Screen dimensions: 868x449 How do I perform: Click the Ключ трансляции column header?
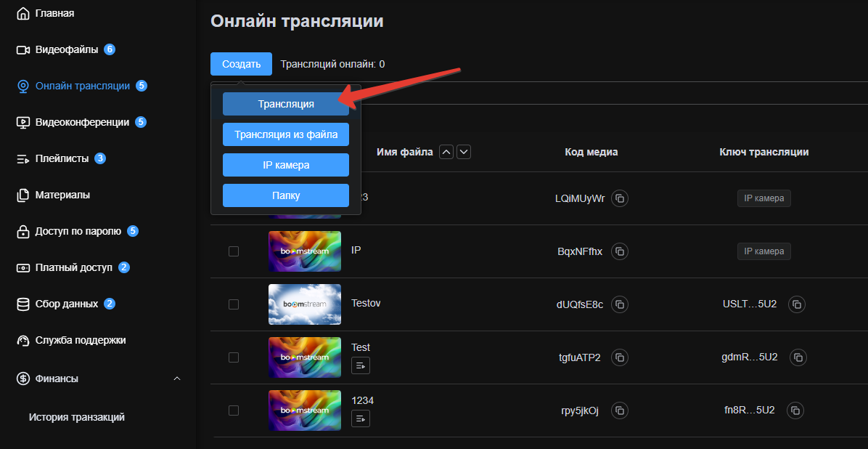tap(764, 152)
